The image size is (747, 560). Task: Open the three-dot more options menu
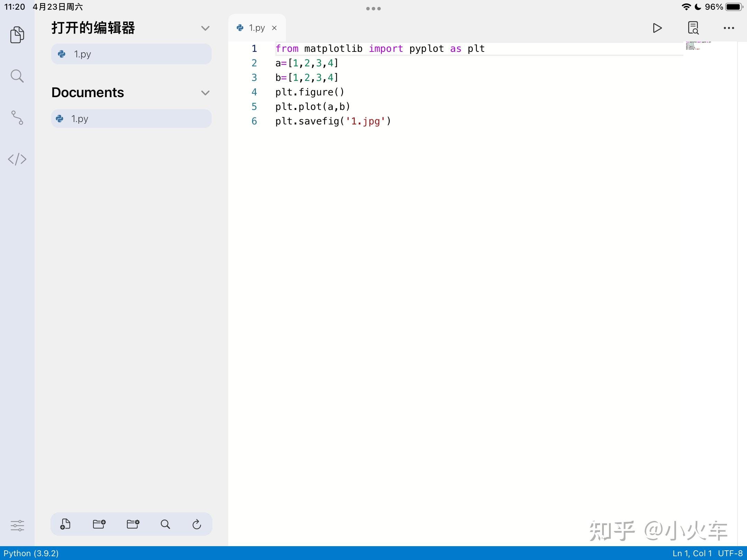click(729, 28)
